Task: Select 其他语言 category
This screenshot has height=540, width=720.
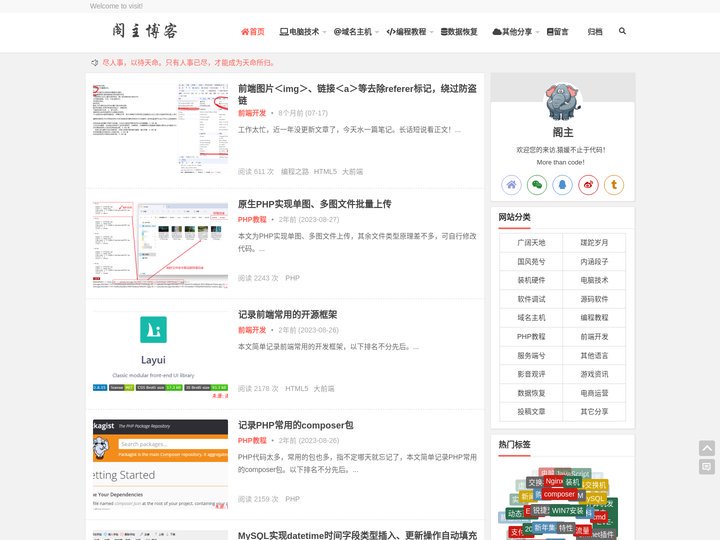Action: click(594, 355)
